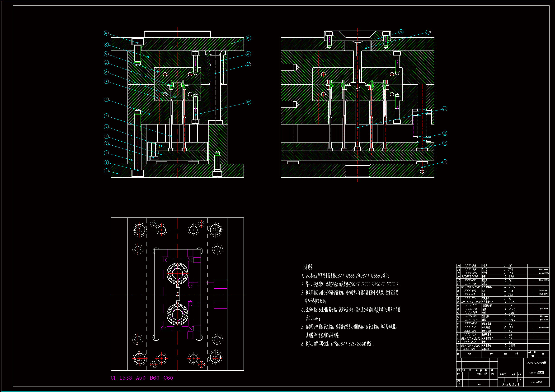Select part balloon number 15

coord(248,38)
